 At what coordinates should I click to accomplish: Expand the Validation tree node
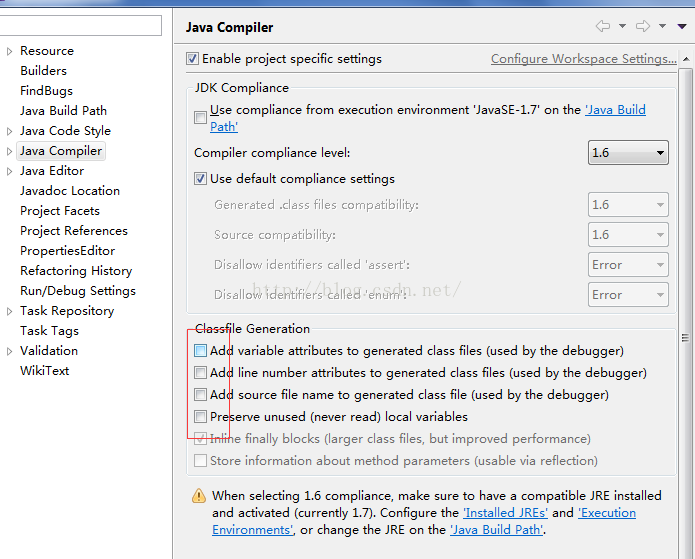[x=9, y=351]
